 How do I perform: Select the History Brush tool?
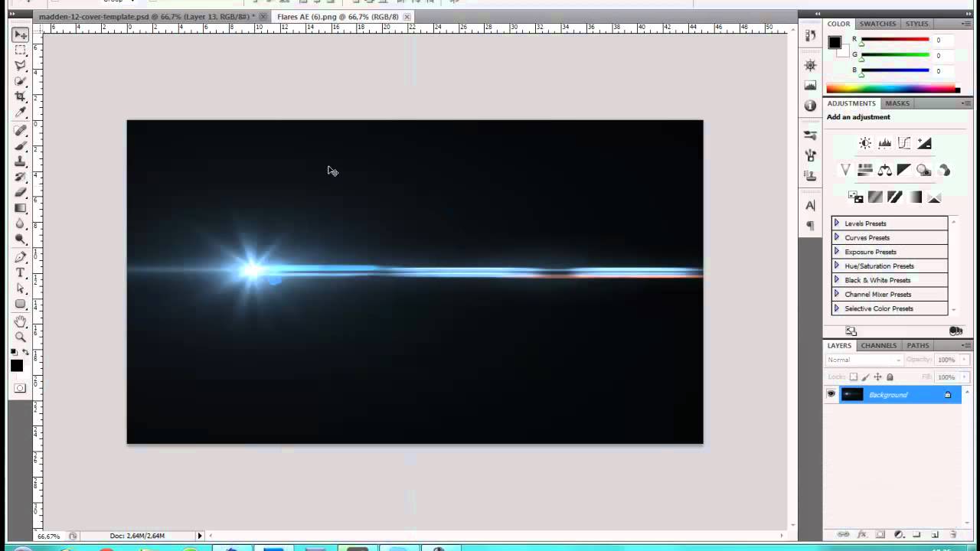[21, 177]
